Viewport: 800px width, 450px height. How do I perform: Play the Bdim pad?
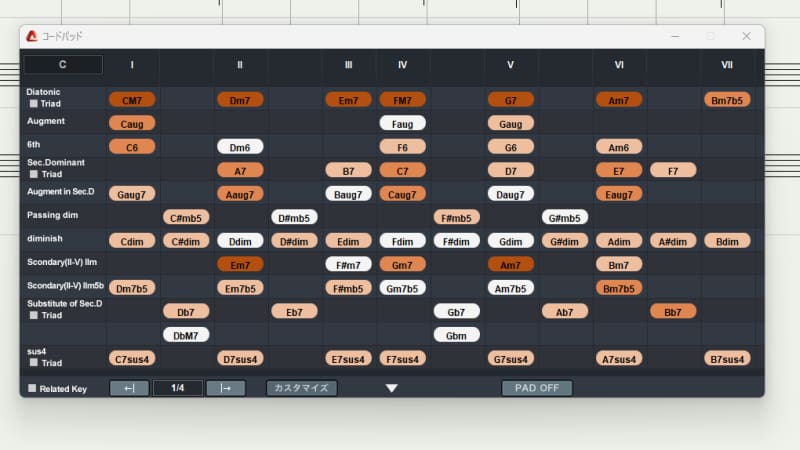coord(727,241)
